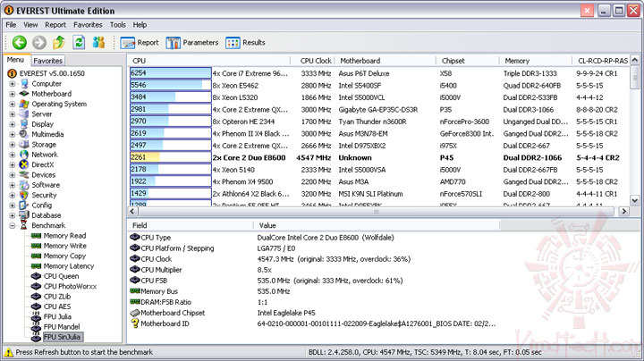Select the Database icon in tree
This screenshot has width=644, height=361.
click(x=24, y=215)
